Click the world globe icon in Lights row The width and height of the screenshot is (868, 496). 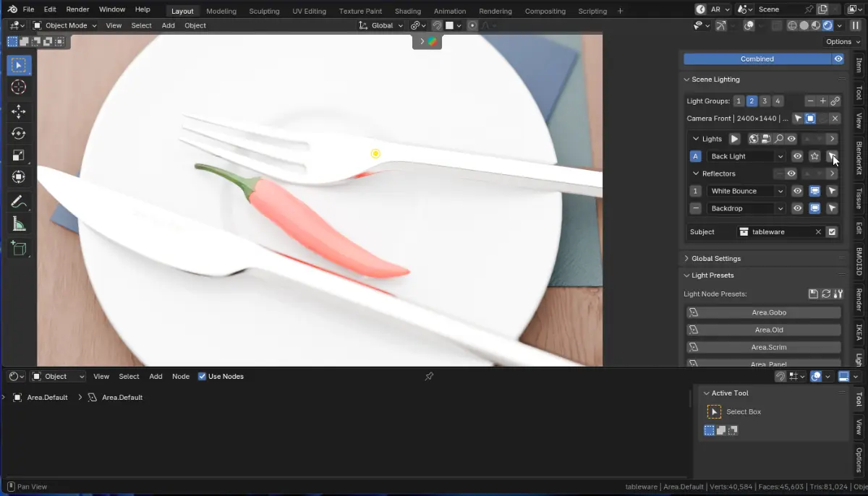pyautogui.click(x=754, y=139)
